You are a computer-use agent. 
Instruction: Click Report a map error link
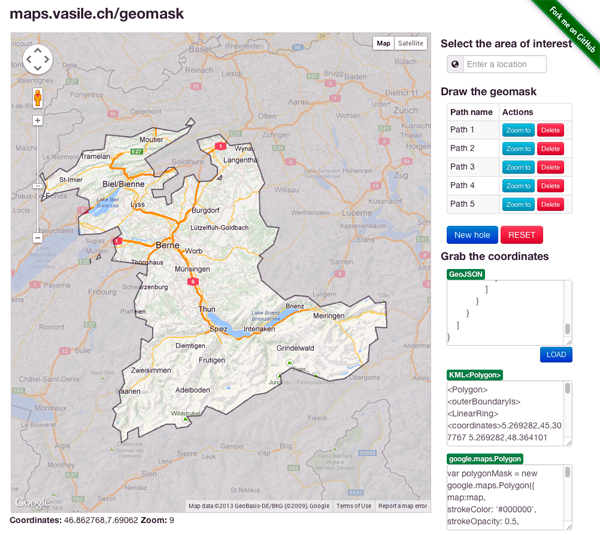click(x=403, y=506)
